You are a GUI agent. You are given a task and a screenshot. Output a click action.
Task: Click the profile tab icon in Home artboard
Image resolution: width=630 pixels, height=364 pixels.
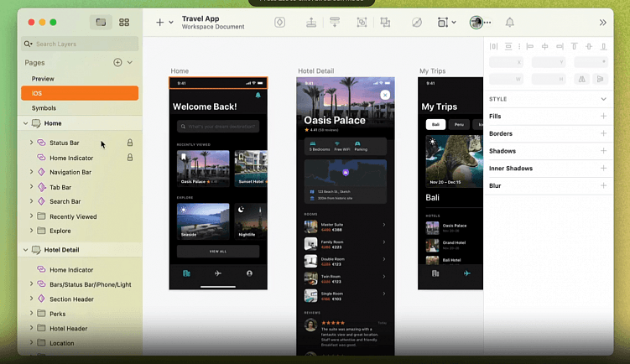249,273
